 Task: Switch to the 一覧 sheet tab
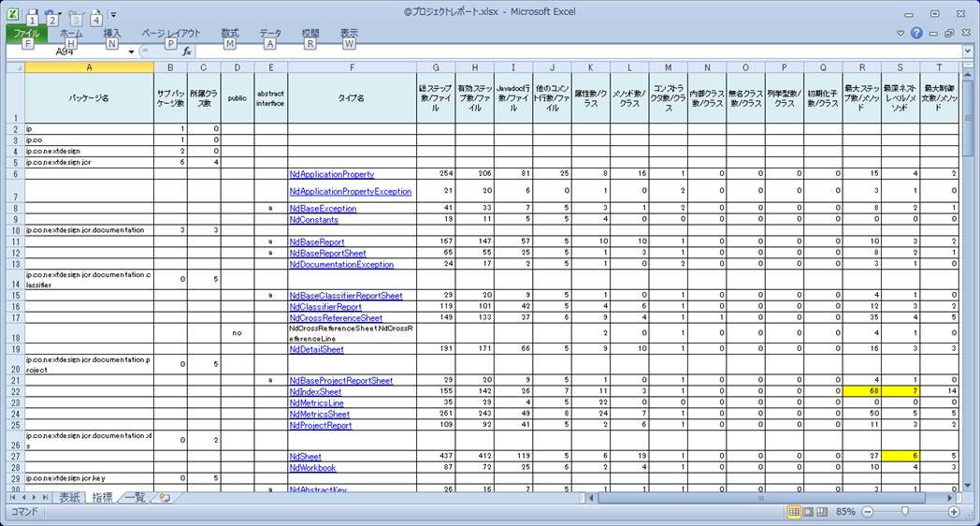[135, 498]
